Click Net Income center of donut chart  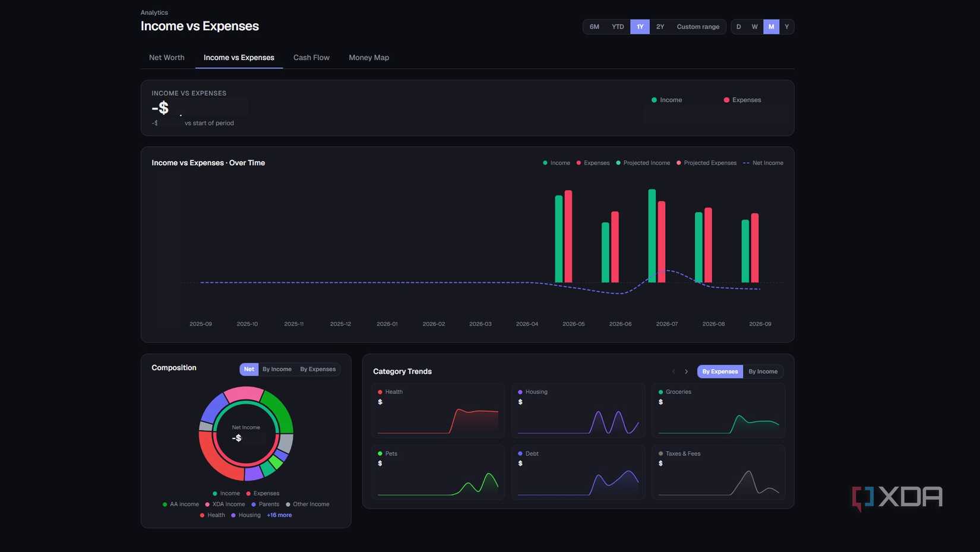coord(246,434)
